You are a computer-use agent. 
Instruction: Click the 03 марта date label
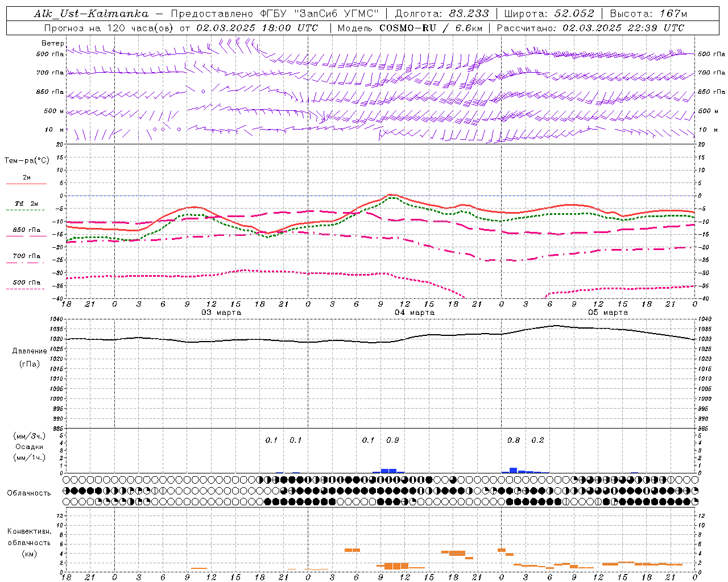pyautogui.click(x=222, y=313)
